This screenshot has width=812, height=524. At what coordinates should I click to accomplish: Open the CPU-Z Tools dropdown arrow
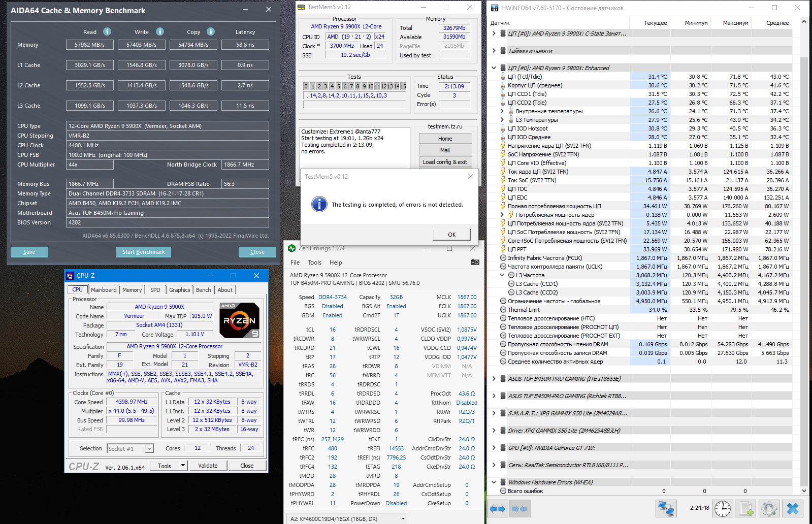coord(183,466)
